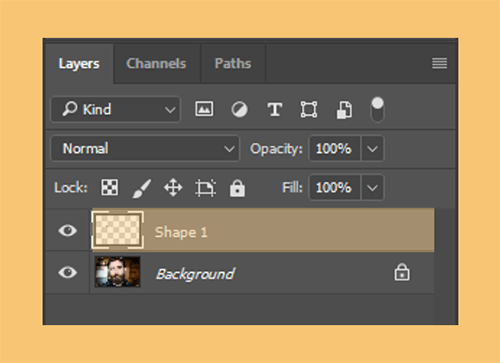Lock position move-arrows icon

coord(173,187)
